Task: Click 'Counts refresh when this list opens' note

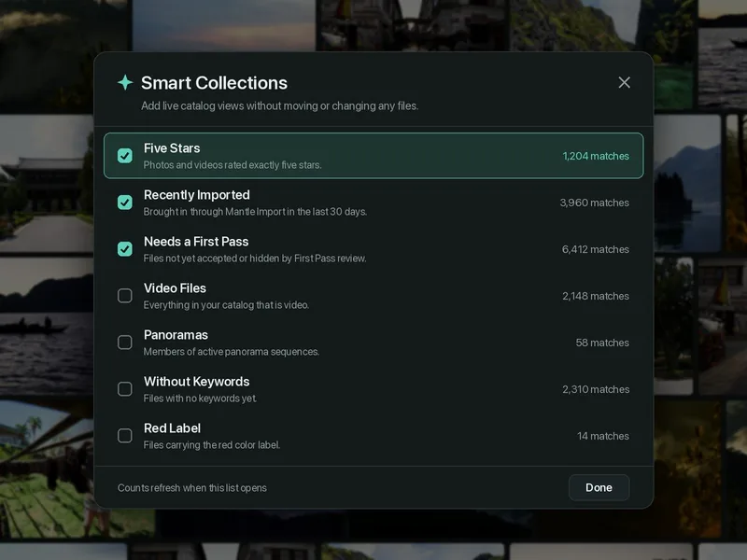Action: point(192,487)
